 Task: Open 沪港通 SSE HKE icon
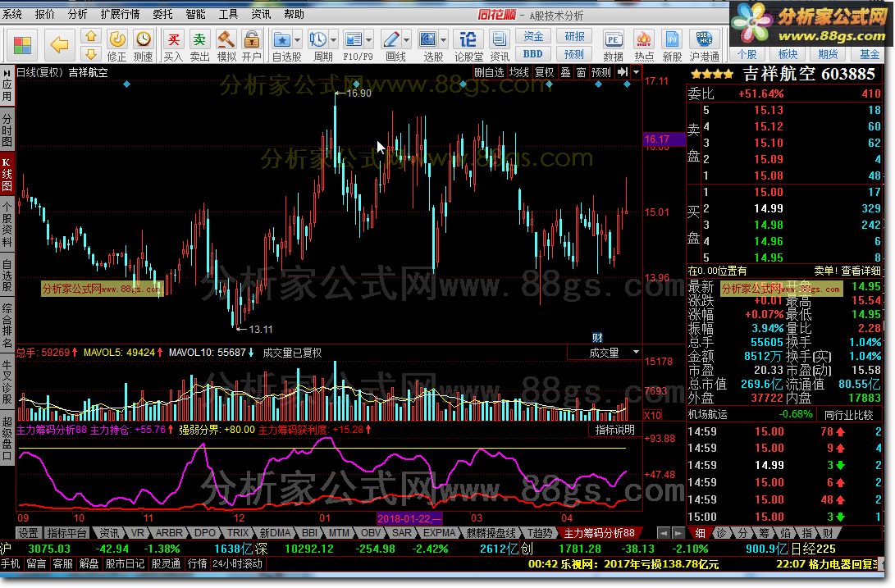click(x=705, y=45)
